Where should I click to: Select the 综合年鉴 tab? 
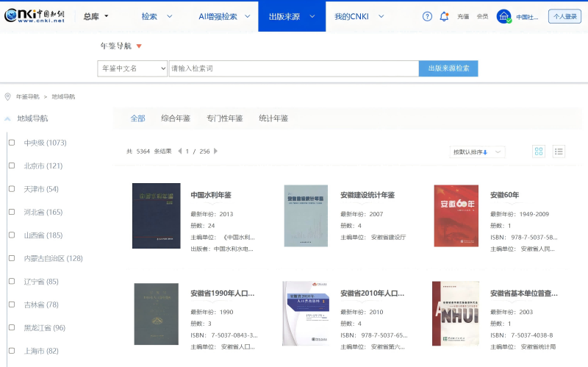176,118
